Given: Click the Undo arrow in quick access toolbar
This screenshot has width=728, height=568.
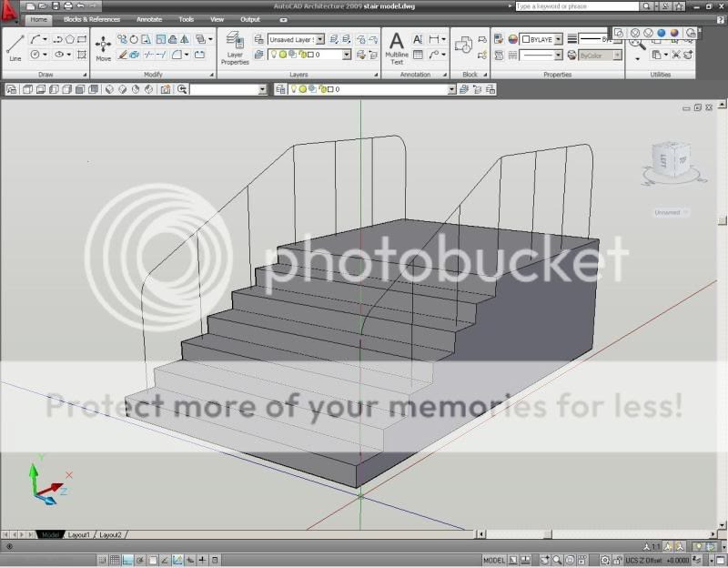Looking at the screenshot, I should [80, 6].
